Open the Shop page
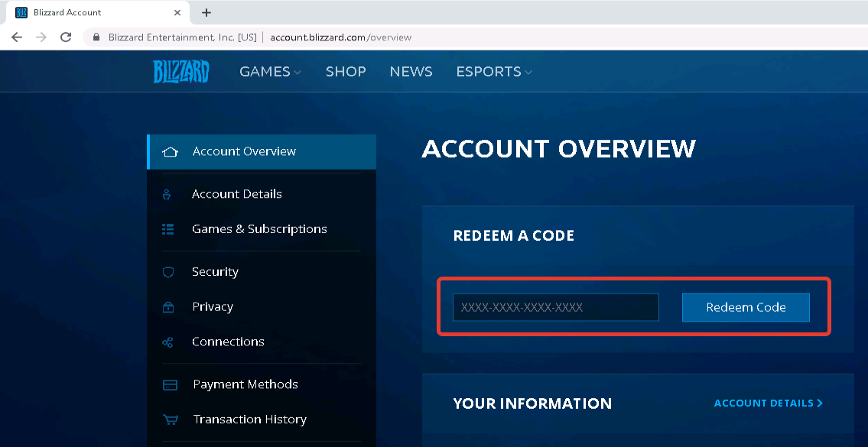Screen dimensions: 868x447 pyautogui.click(x=346, y=72)
